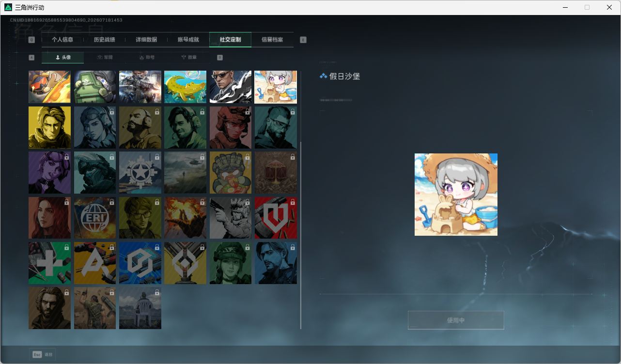This screenshot has width=621, height=364.
Task: Click the E next-tab key hint
Action: pyautogui.click(x=303, y=40)
